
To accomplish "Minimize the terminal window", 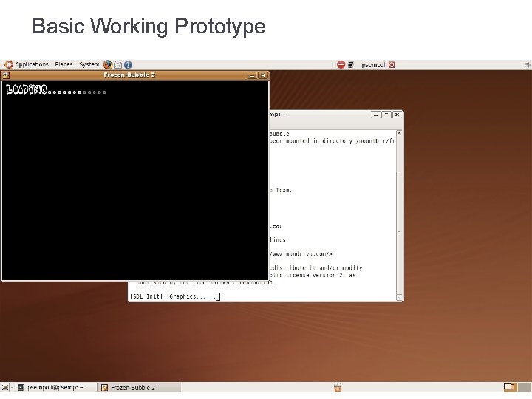I will (375, 115).
